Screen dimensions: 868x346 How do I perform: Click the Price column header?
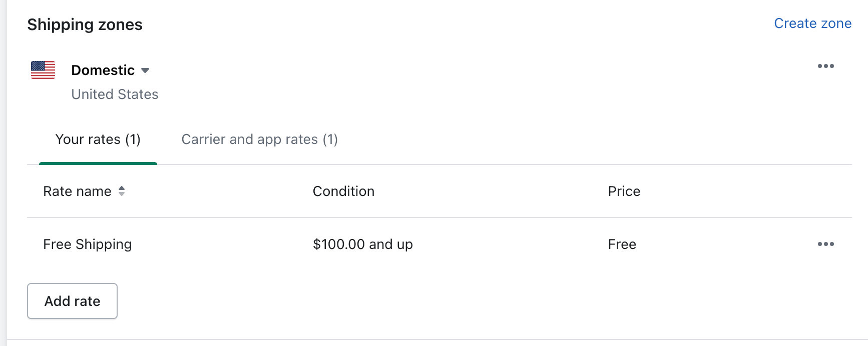(624, 191)
